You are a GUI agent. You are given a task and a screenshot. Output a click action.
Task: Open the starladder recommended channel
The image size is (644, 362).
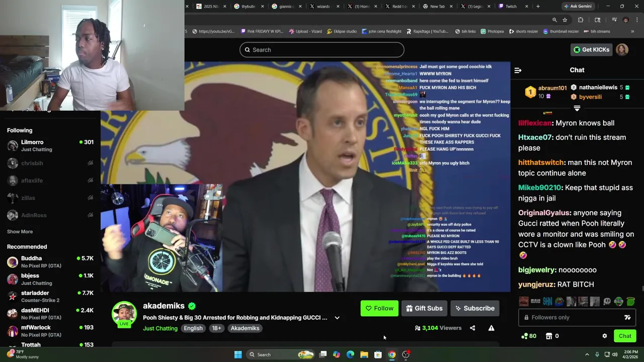[50, 297]
